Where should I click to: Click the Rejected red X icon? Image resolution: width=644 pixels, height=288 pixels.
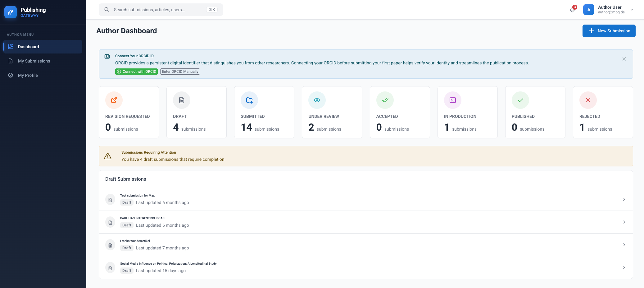click(x=588, y=100)
